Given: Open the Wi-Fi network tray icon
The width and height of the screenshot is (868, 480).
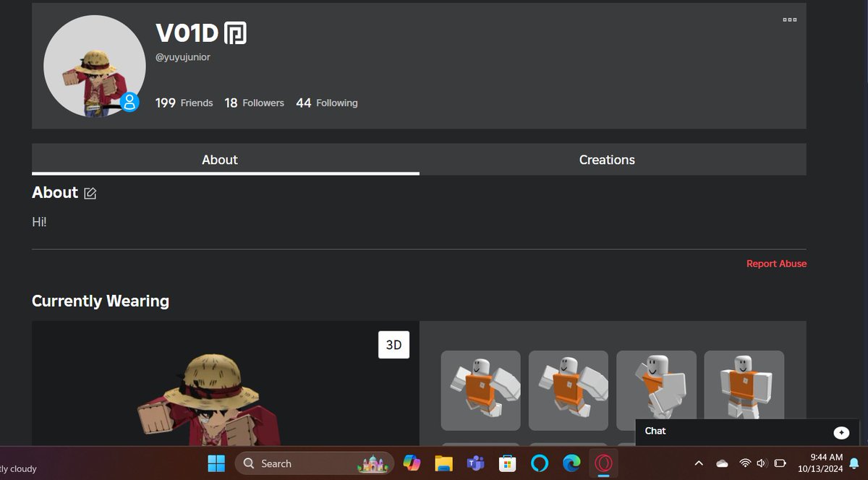Looking at the screenshot, I should coord(745,463).
